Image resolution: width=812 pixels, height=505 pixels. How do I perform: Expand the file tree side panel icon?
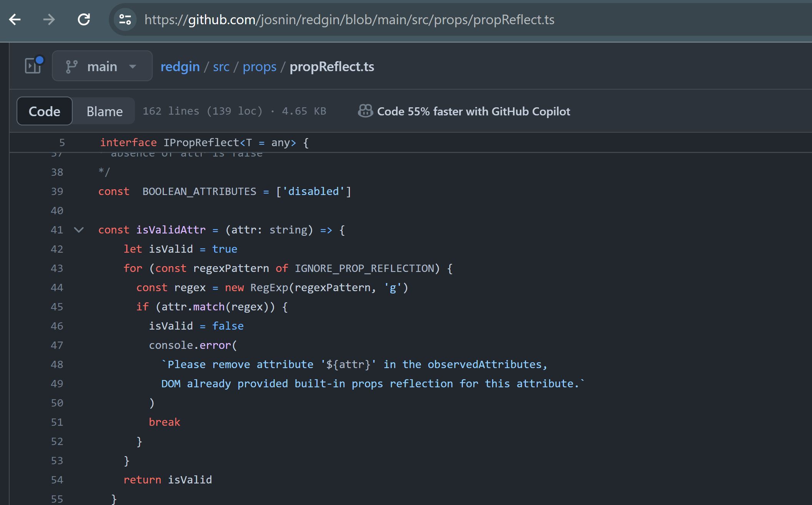pyautogui.click(x=33, y=66)
